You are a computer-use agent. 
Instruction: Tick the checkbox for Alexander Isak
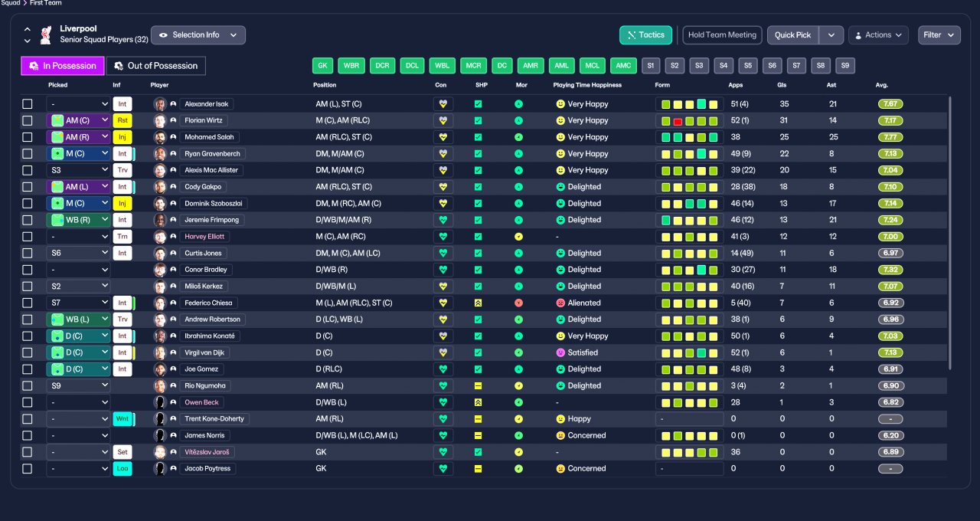tap(28, 104)
